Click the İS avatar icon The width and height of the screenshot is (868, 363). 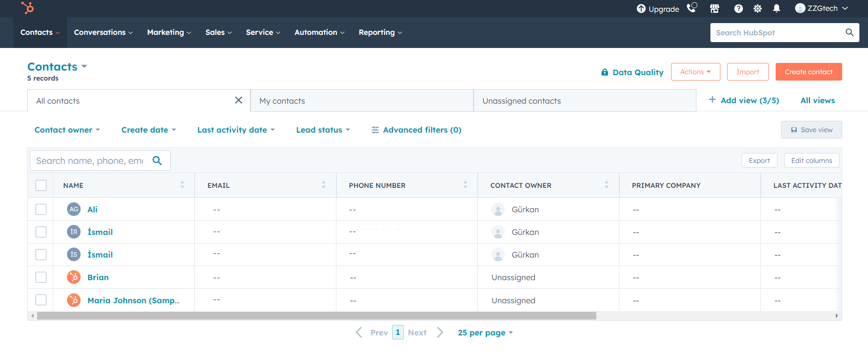pos(74,254)
